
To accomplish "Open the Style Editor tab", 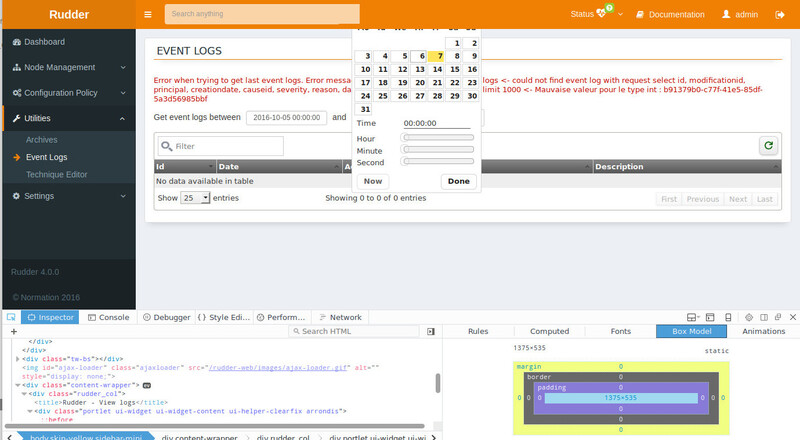I will click(x=223, y=317).
